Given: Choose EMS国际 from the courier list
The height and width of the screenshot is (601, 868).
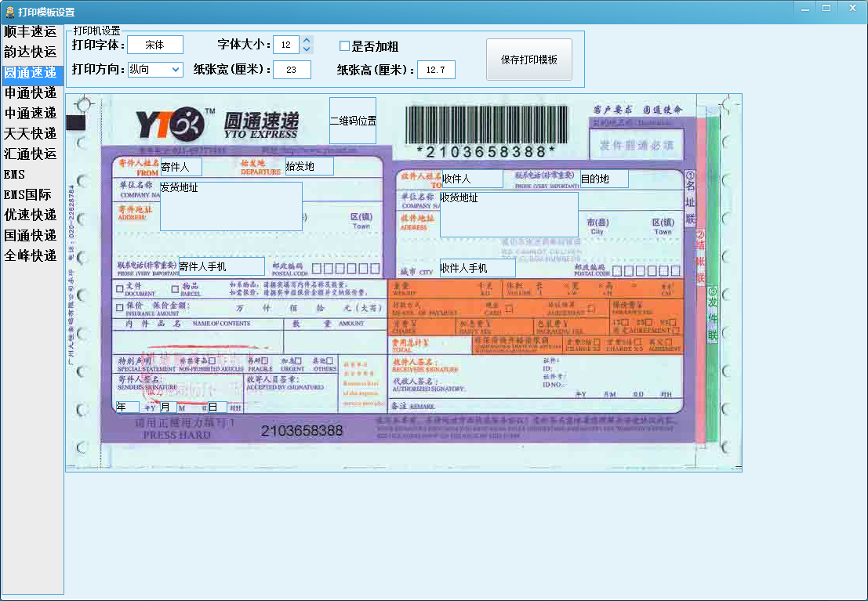Looking at the screenshot, I should tap(27, 194).
